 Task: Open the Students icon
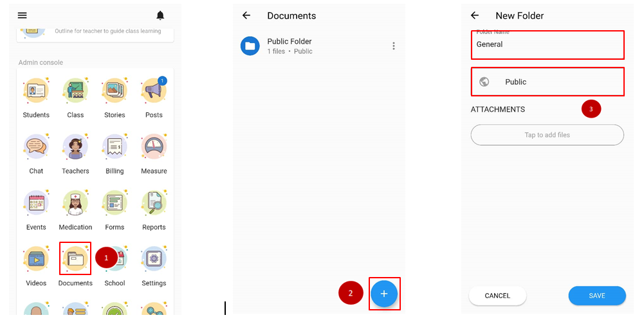(x=36, y=91)
